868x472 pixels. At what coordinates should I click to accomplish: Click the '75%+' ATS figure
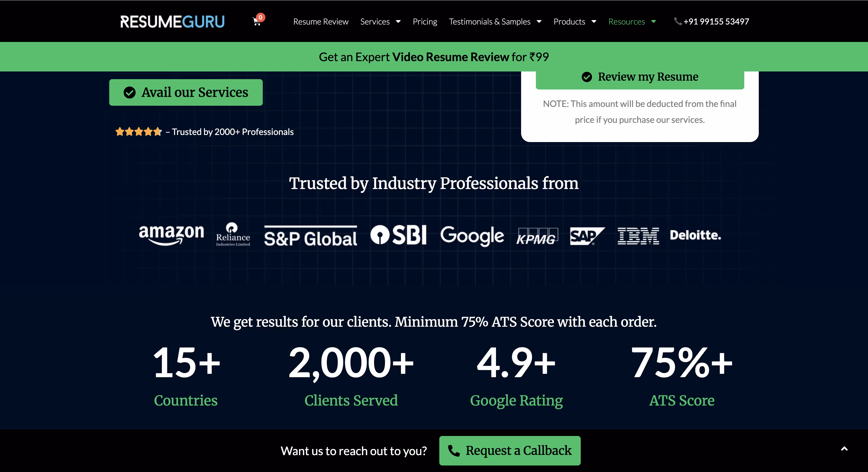pyautogui.click(x=682, y=363)
